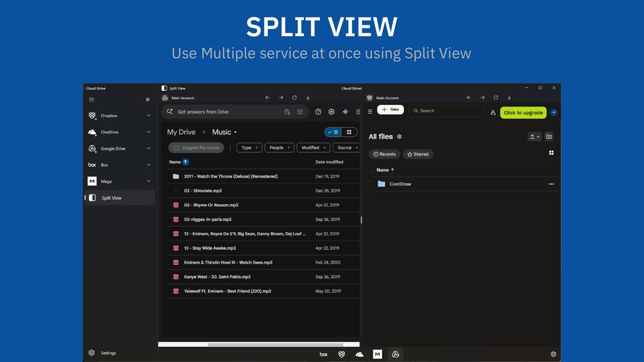This screenshot has height=362, width=644.
Task: Select the Starred tab
Action: (x=418, y=154)
